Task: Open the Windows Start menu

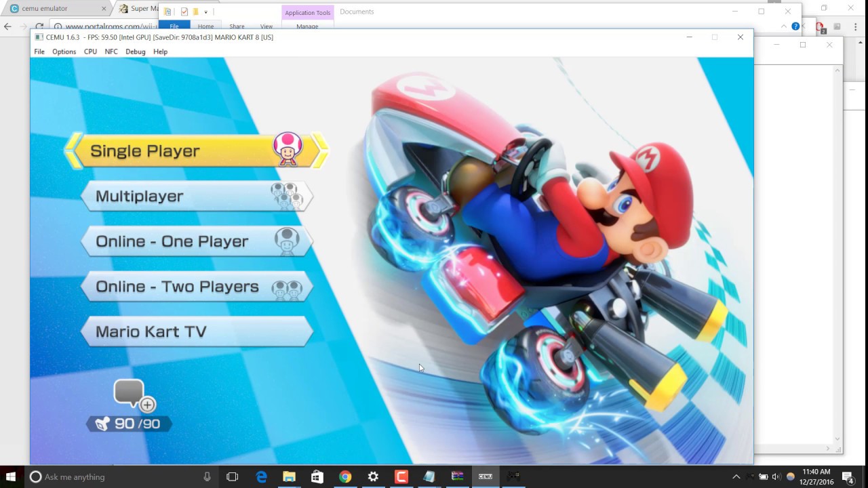Action: coord(11,476)
